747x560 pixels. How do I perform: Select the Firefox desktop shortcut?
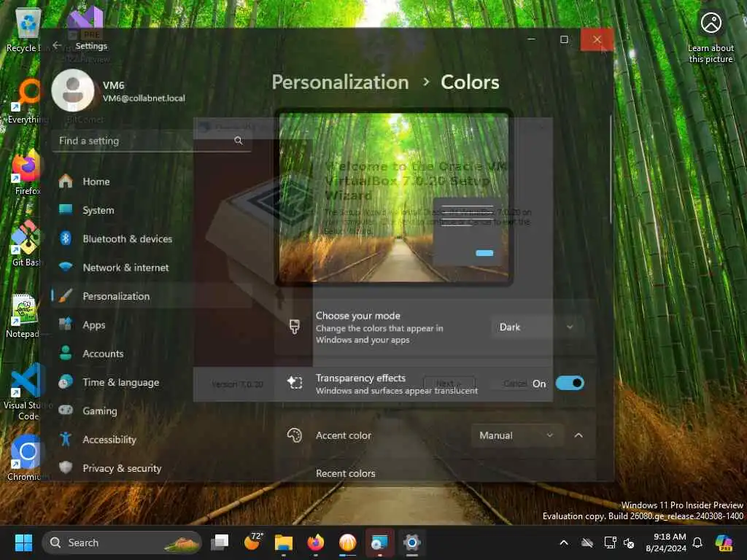26,172
